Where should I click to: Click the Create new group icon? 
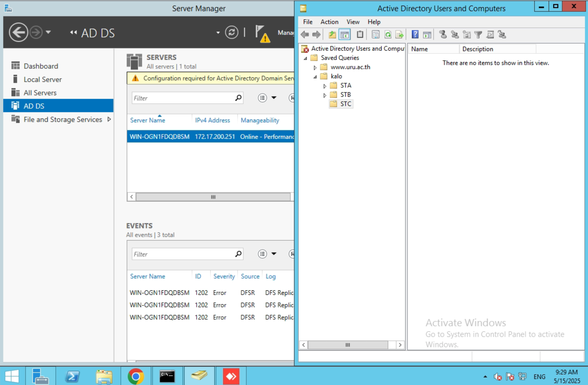455,35
